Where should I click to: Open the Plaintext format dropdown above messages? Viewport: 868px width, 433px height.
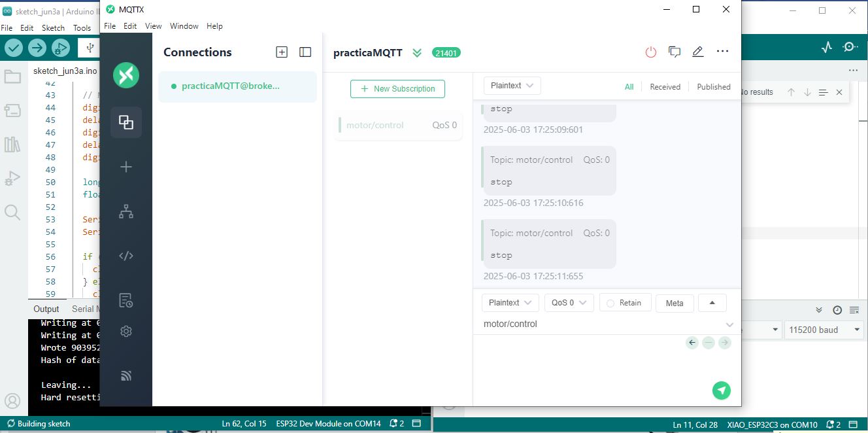[x=512, y=86]
